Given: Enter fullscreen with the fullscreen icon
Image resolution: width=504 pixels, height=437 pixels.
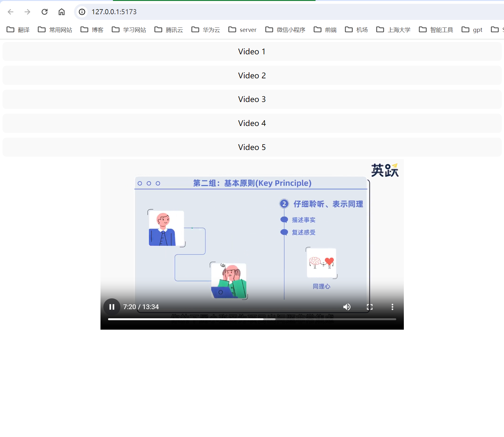Looking at the screenshot, I should pyautogui.click(x=370, y=307).
